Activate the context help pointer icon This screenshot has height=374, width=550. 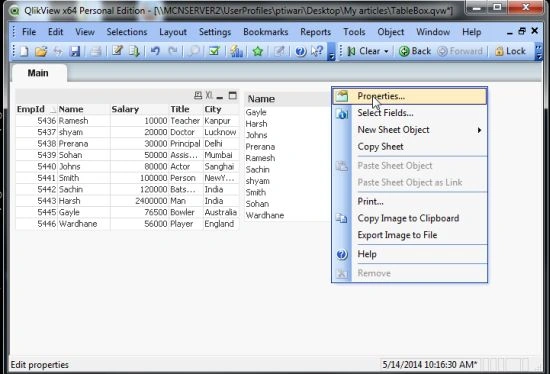coord(317,51)
